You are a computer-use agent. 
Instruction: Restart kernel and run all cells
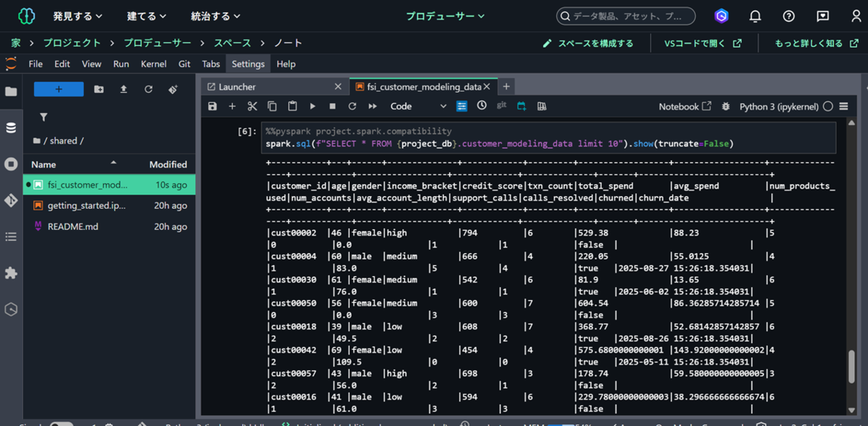click(x=373, y=106)
